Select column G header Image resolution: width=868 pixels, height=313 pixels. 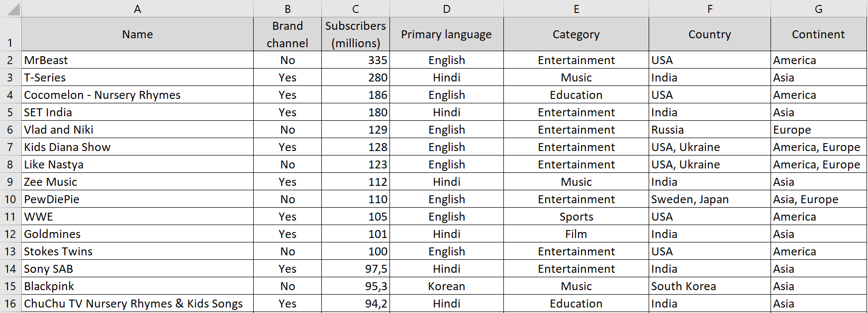coord(818,9)
